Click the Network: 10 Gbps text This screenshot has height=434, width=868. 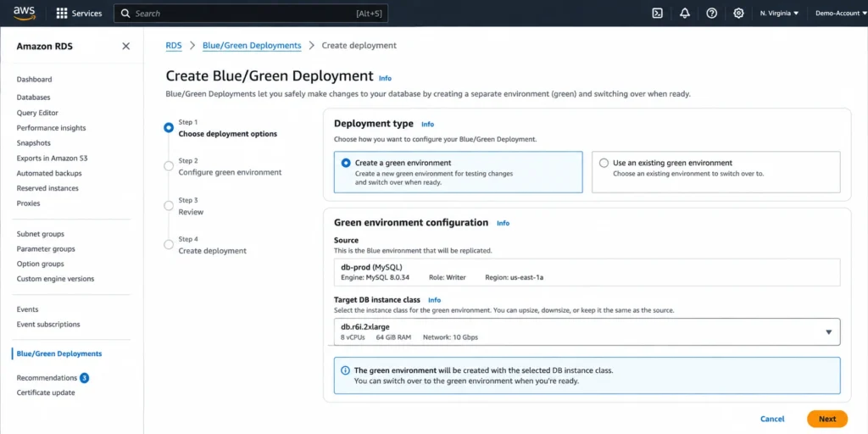(451, 337)
